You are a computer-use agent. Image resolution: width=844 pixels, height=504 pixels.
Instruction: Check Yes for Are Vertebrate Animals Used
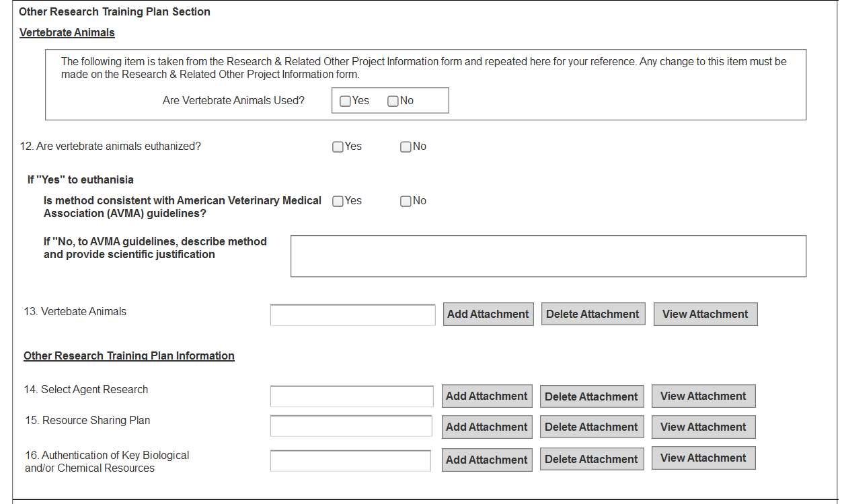[x=346, y=101]
